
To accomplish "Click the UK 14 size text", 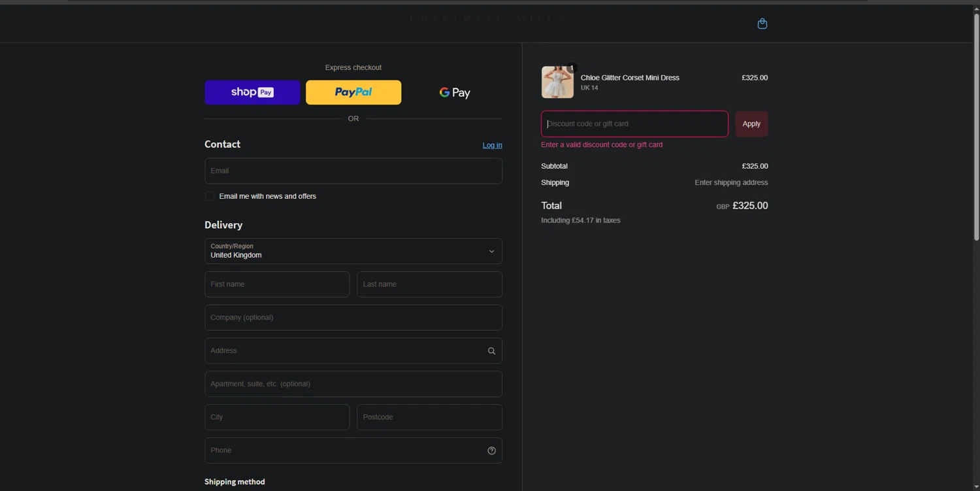I will pyautogui.click(x=589, y=88).
